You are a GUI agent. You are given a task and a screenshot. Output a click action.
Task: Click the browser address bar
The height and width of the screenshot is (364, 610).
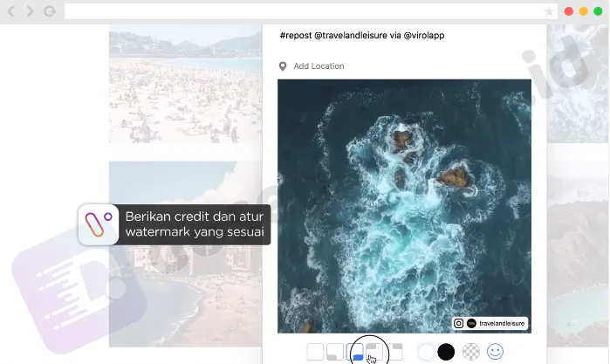coord(305,11)
